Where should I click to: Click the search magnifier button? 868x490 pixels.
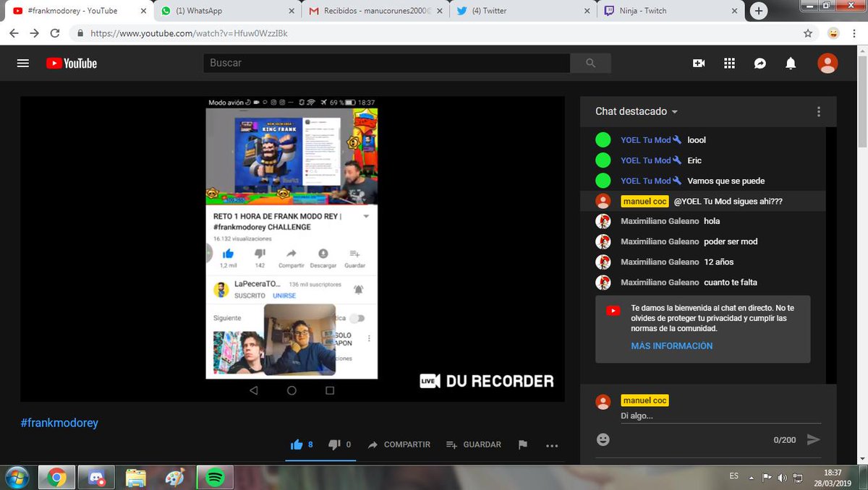click(590, 63)
